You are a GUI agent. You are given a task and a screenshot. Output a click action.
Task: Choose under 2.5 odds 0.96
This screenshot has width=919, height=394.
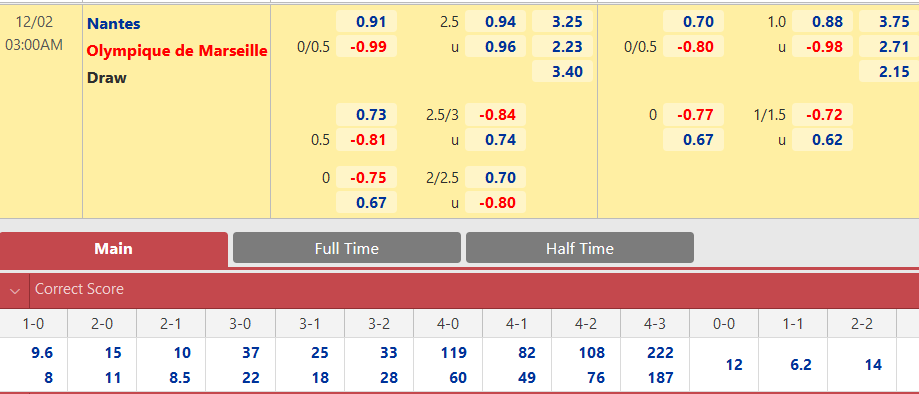(x=496, y=47)
